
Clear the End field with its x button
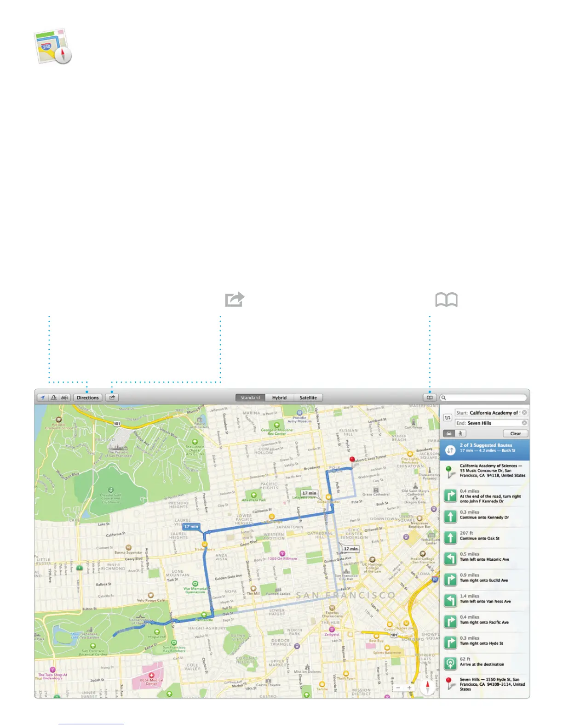coord(524,423)
